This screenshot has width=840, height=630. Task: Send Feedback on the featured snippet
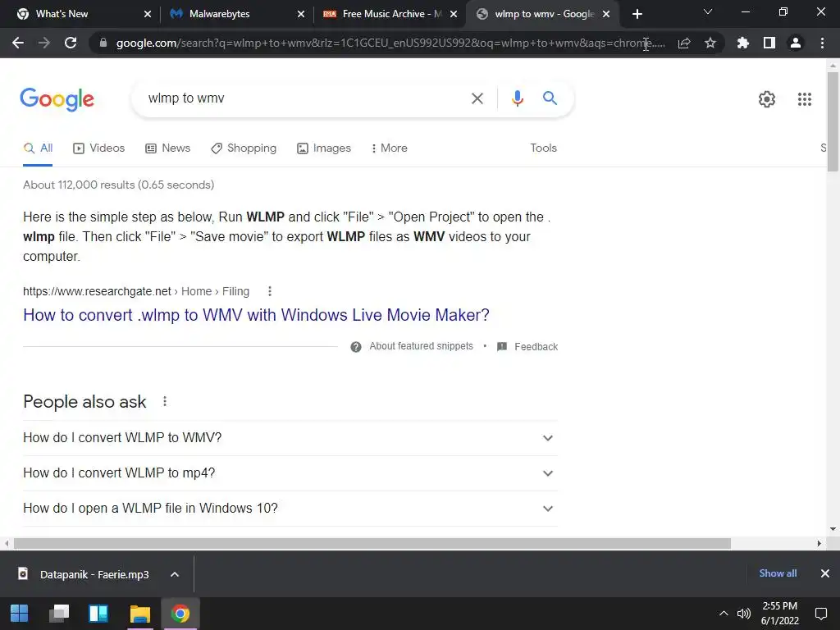click(x=527, y=347)
